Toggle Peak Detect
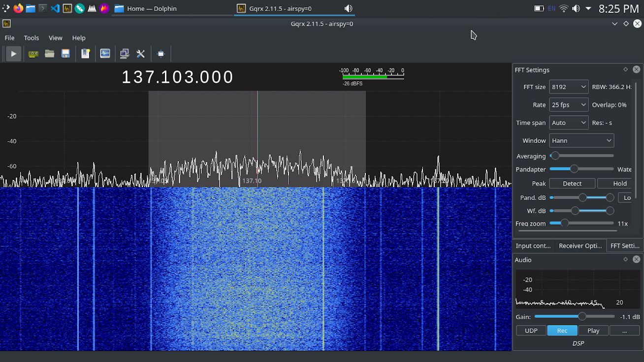644x362 pixels. point(572,183)
